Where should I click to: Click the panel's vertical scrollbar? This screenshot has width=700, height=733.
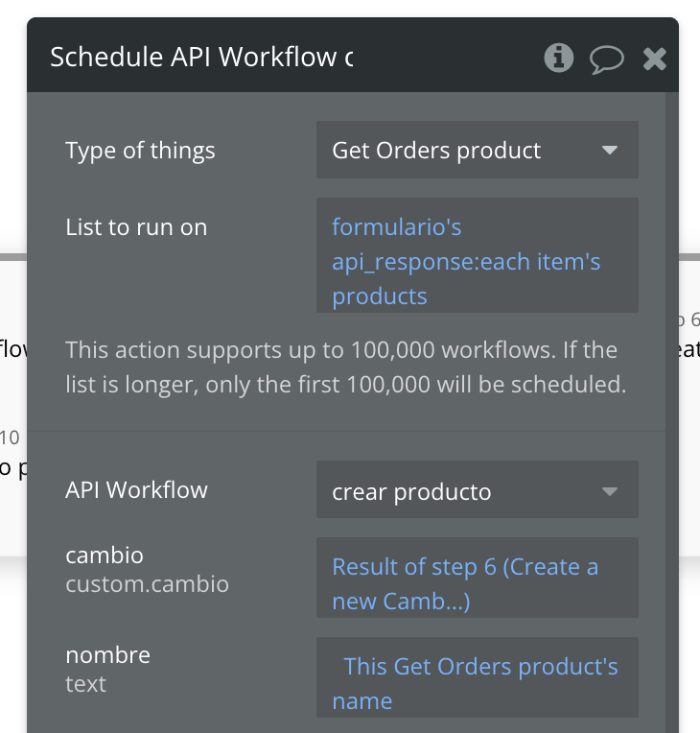tap(672, 384)
